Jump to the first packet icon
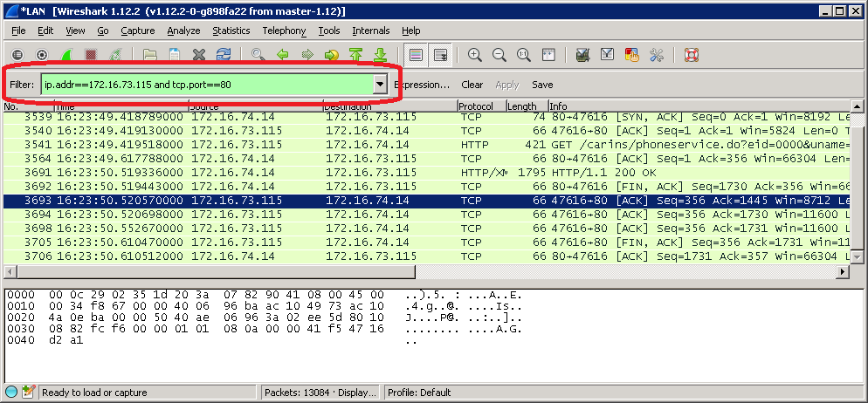The image size is (868, 403). click(x=355, y=55)
